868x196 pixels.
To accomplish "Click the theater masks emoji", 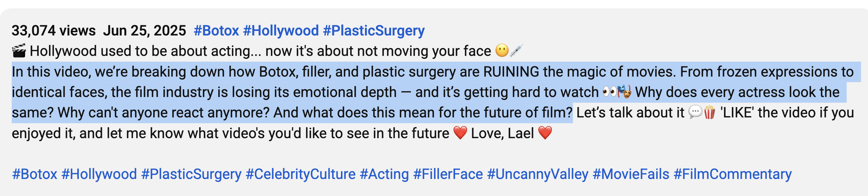I will point(624,92).
